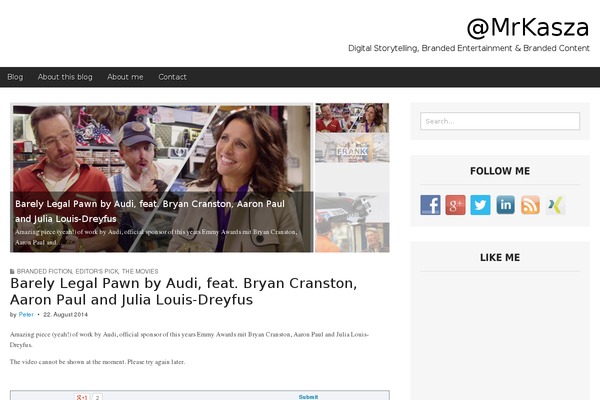Open the About this blog page

(65, 77)
